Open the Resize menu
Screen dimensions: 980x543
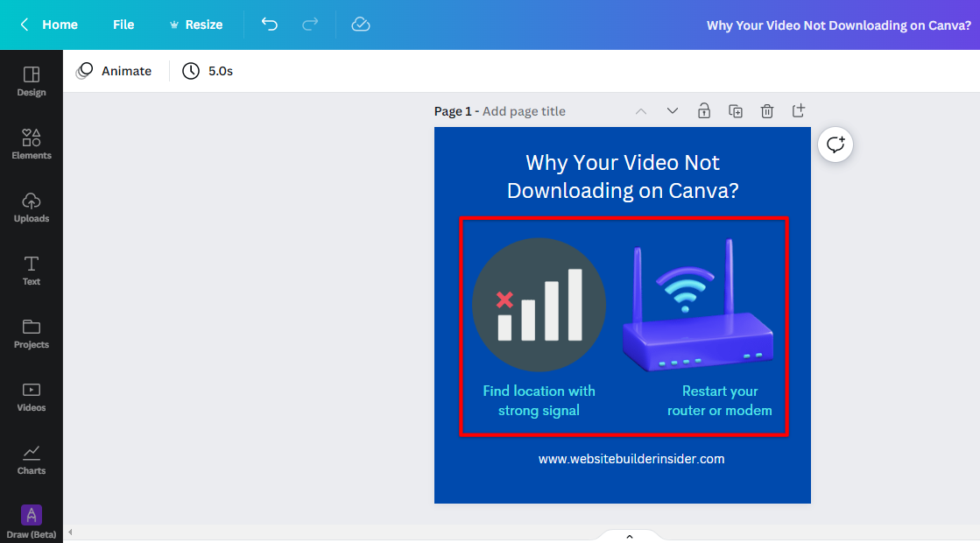pyautogui.click(x=195, y=25)
